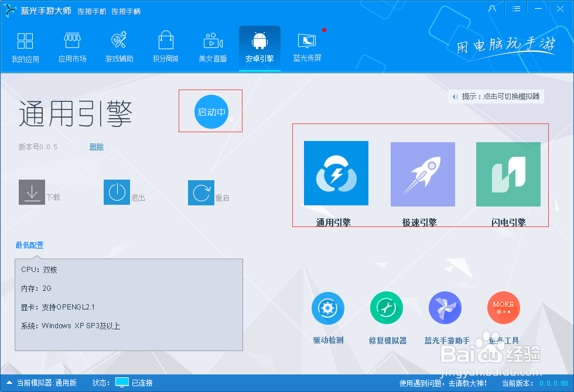
Task: Minimize the window
Action: pyautogui.click(x=538, y=9)
